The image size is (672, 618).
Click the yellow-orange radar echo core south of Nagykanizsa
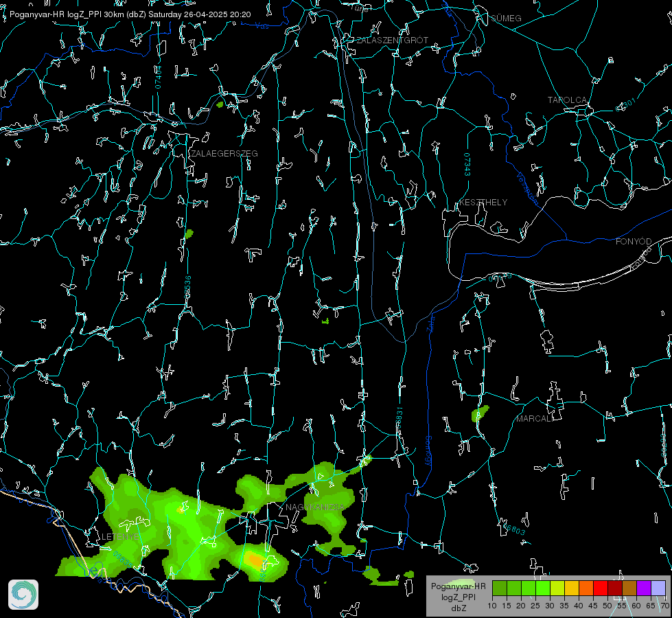coord(255,560)
